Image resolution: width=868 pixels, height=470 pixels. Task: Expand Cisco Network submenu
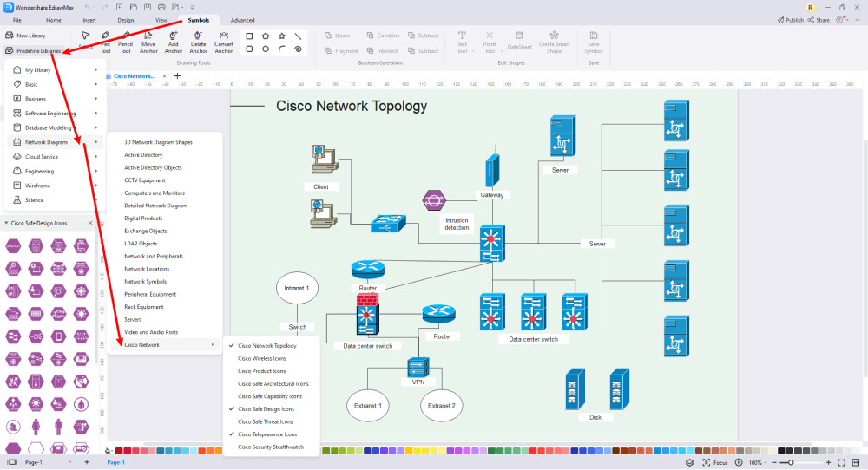click(164, 345)
